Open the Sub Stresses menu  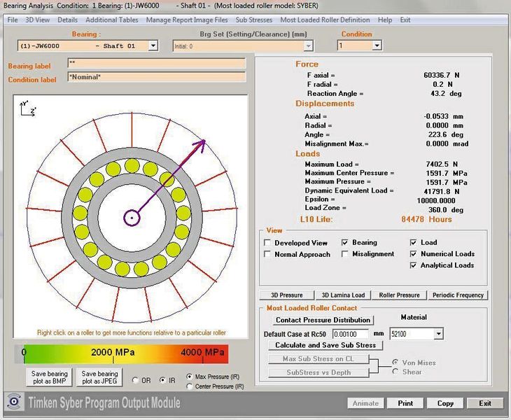(253, 20)
